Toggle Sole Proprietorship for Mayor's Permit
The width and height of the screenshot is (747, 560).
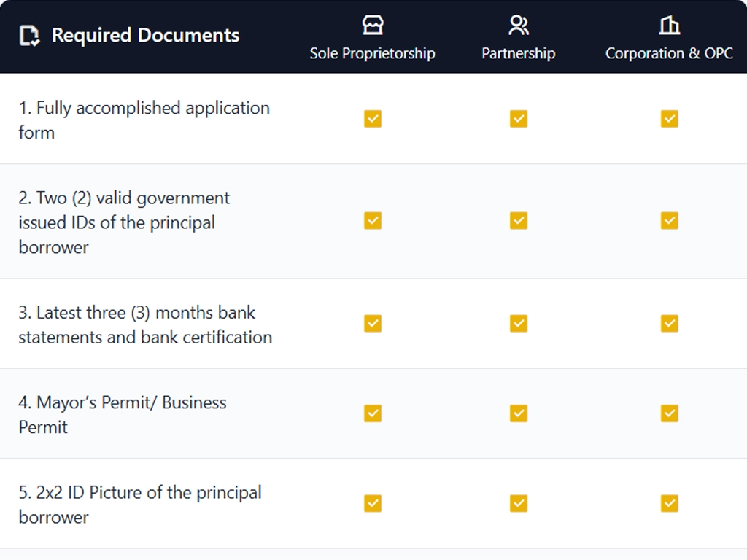coord(372,413)
